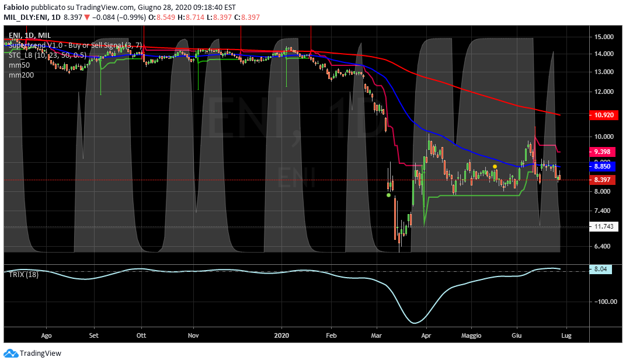Image resolution: width=626 pixels, height=364 pixels.
Task: Click the Ott month label on time axis
Action: tap(141, 335)
